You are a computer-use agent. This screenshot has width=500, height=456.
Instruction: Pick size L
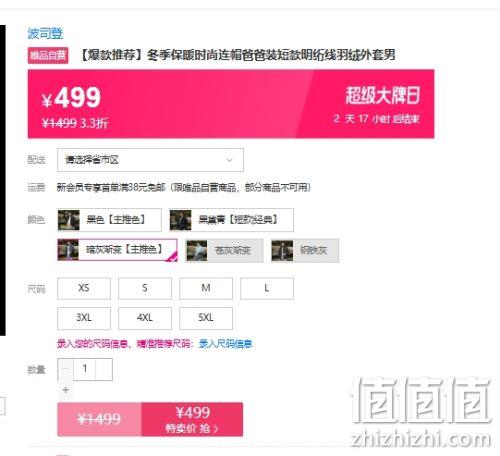(267, 288)
